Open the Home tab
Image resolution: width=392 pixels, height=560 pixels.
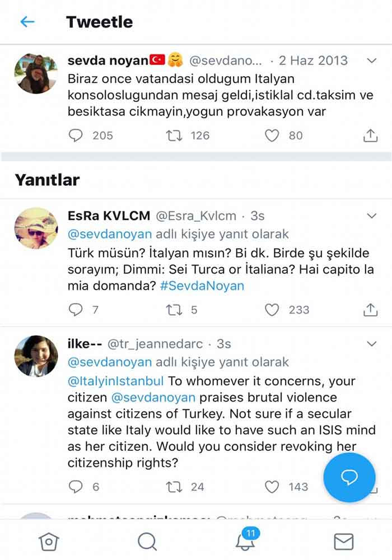pos(49,542)
